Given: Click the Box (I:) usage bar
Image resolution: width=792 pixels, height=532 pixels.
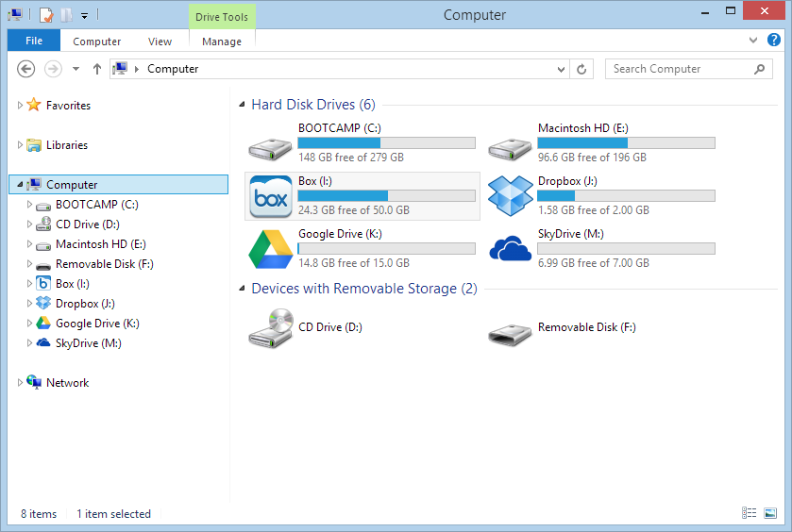Looking at the screenshot, I should [386, 195].
